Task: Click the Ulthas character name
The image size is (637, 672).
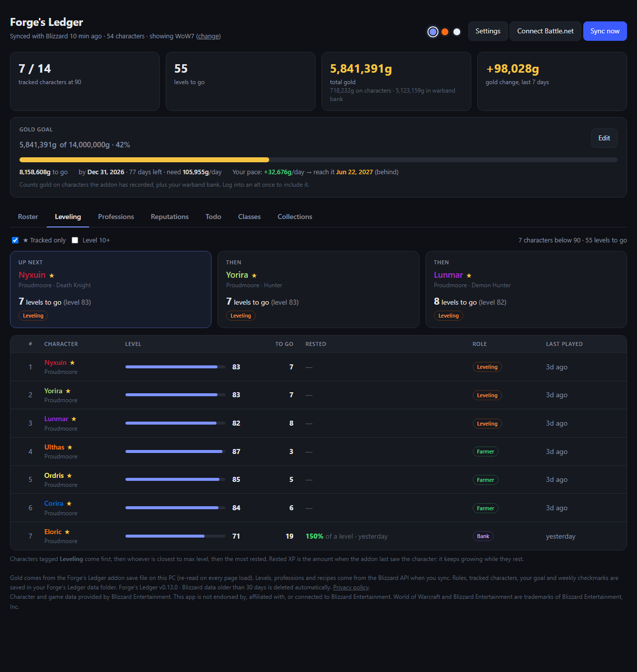Action: click(x=54, y=447)
